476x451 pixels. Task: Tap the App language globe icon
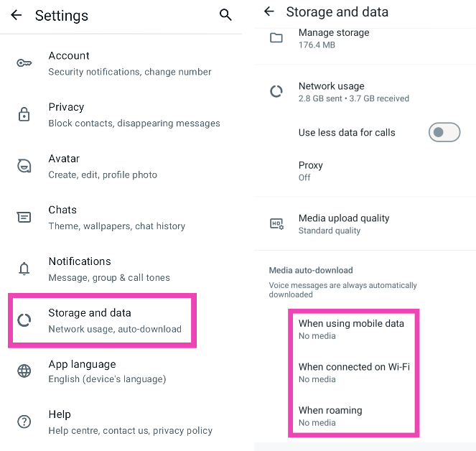pyautogui.click(x=24, y=371)
